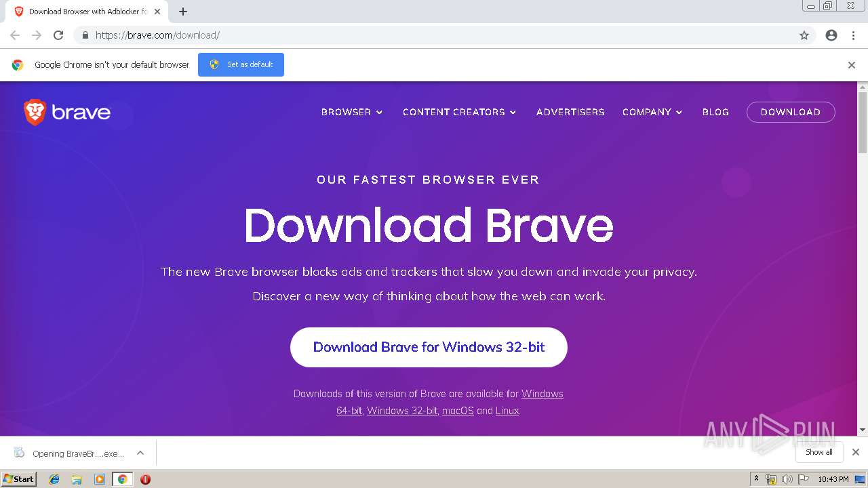Open the Chrome profile avatar icon
This screenshot has width=868, height=488.
point(831,35)
